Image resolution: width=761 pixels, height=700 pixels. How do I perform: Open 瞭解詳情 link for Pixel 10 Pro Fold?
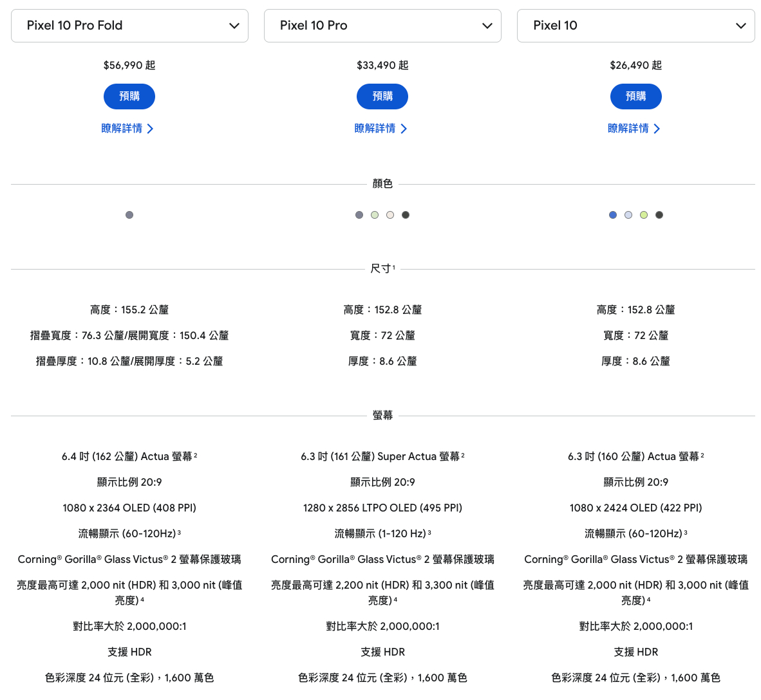[x=127, y=129]
